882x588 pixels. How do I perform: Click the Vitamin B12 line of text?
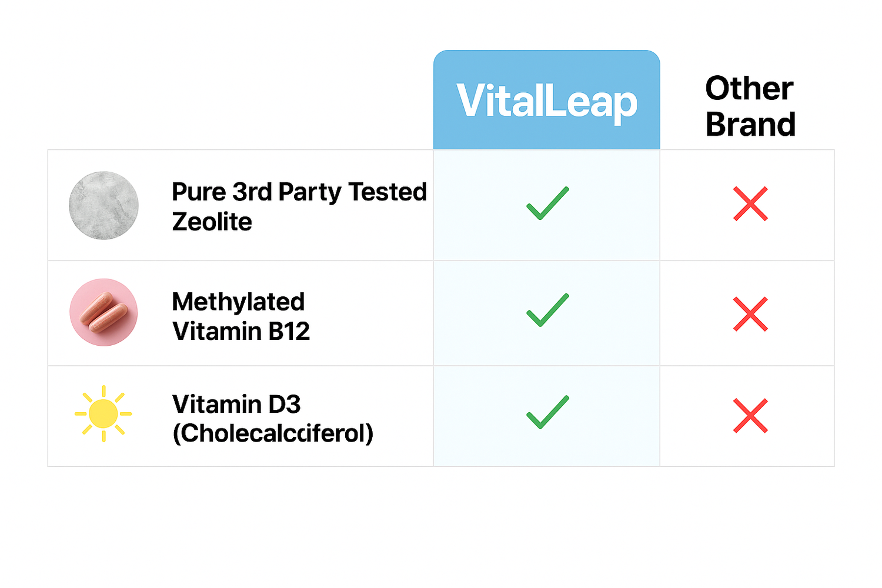(x=240, y=332)
